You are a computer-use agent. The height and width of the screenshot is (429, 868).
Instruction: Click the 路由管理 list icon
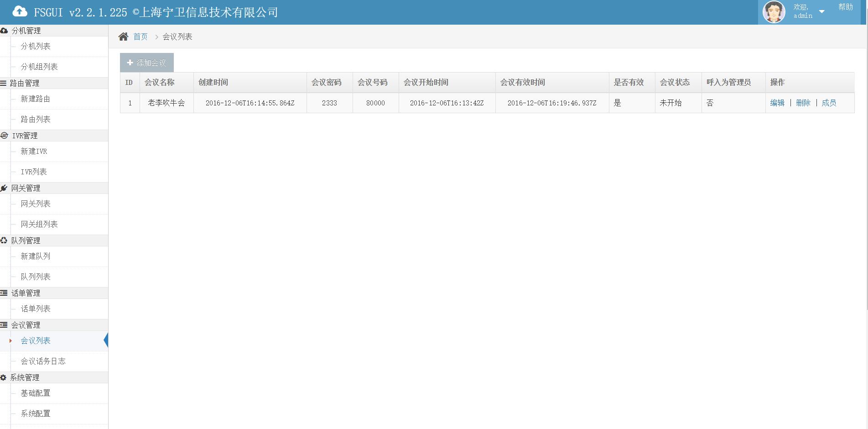4,83
